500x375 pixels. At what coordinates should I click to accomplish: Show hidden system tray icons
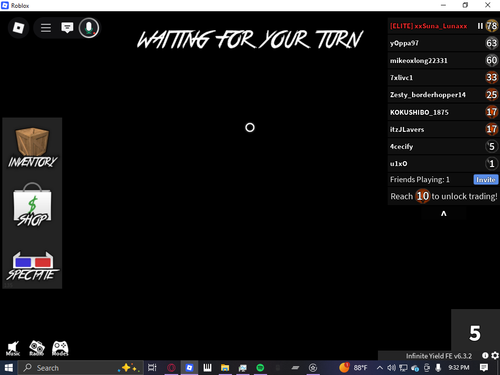[x=380, y=368]
